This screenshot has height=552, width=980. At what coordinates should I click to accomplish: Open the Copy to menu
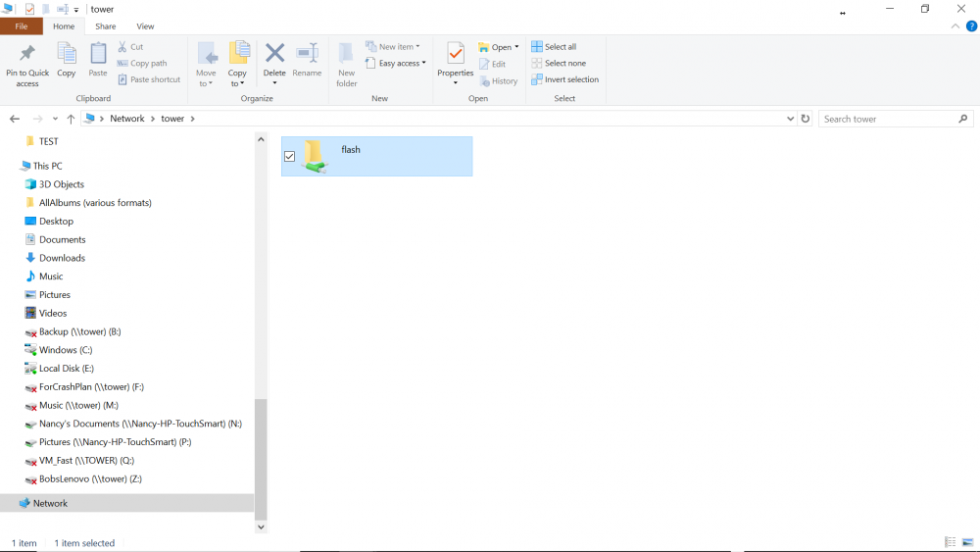click(x=237, y=65)
